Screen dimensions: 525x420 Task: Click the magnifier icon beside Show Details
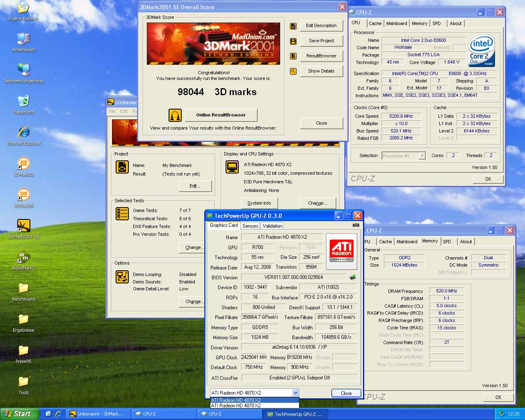click(293, 71)
